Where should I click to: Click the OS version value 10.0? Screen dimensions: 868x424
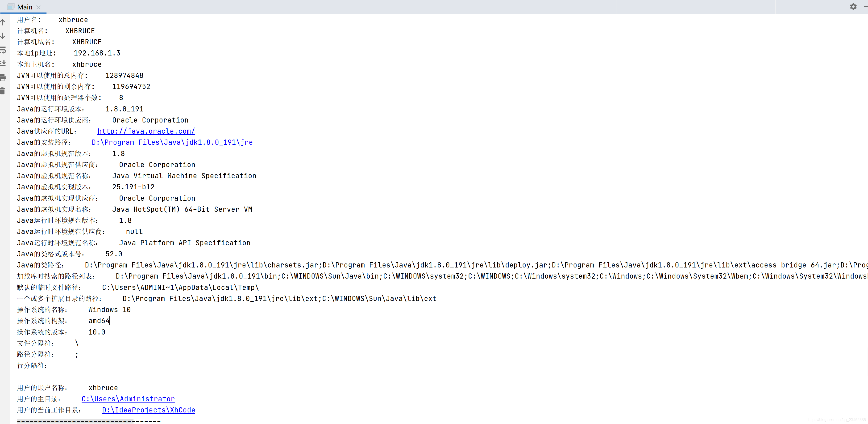pyautogui.click(x=97, y=332)
